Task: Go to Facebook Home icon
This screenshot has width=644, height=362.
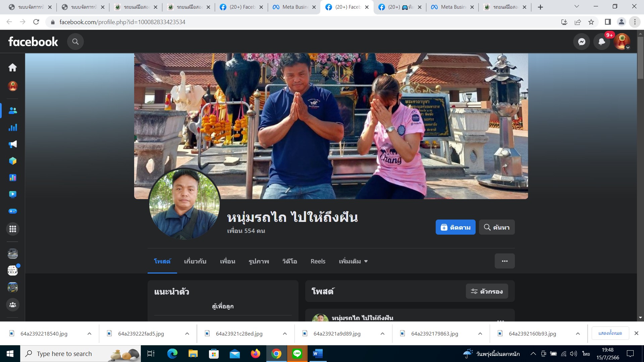Action: tap(13, 68)
